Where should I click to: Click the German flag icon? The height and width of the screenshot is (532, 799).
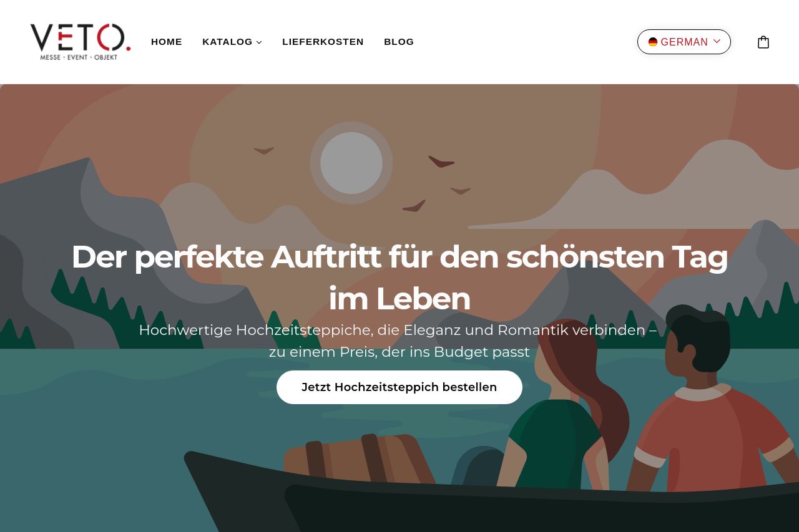653,42
